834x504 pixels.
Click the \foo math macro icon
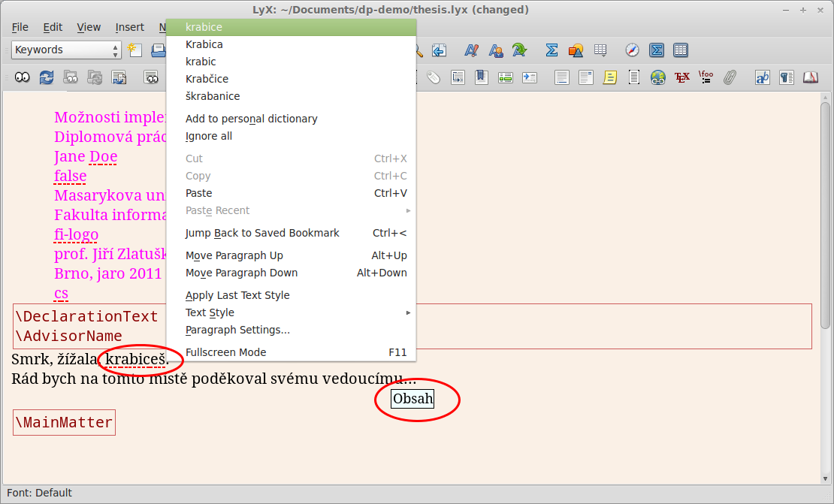[x=706, y=77]
